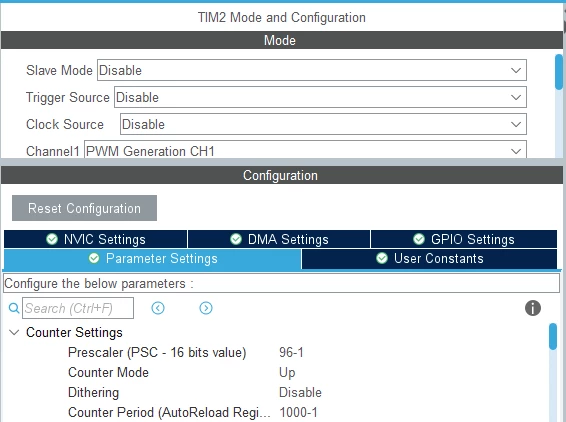
Task: Switch to the NVIC Settings tab
Action: tap(96, 239)
